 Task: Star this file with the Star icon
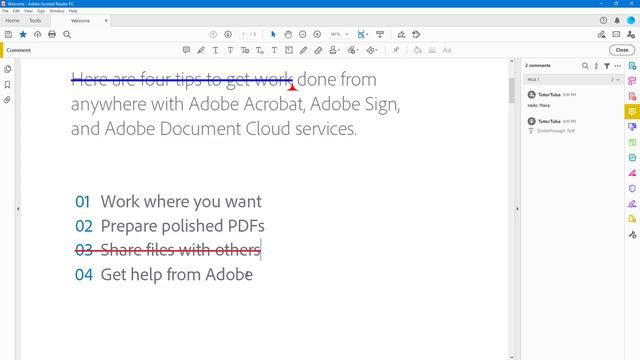[23, 34]
